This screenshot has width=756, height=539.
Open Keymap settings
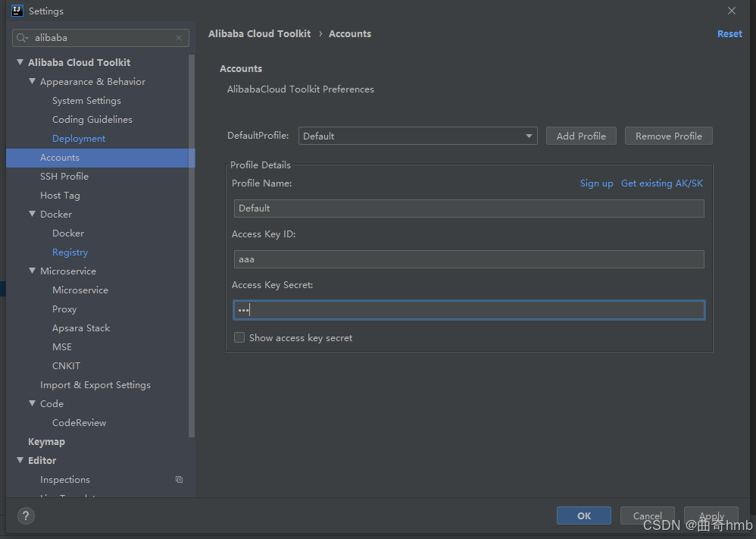pos(46,442)
